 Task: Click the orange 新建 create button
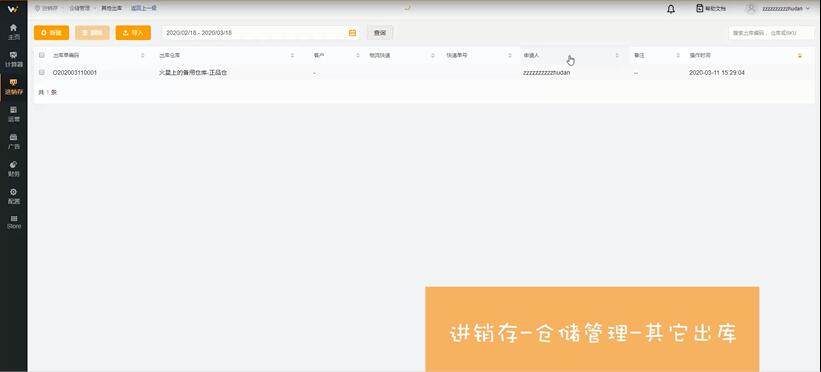[x=51, y=32]
